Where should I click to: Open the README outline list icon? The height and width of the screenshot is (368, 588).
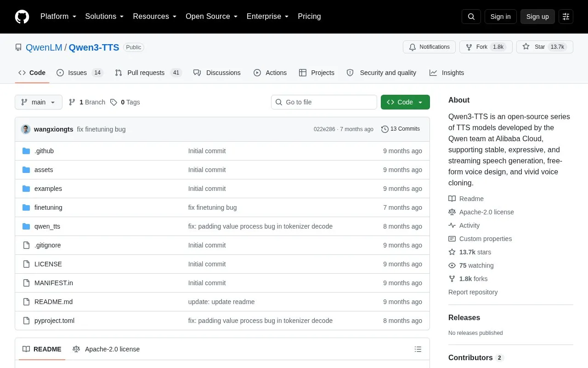point(418,349)
